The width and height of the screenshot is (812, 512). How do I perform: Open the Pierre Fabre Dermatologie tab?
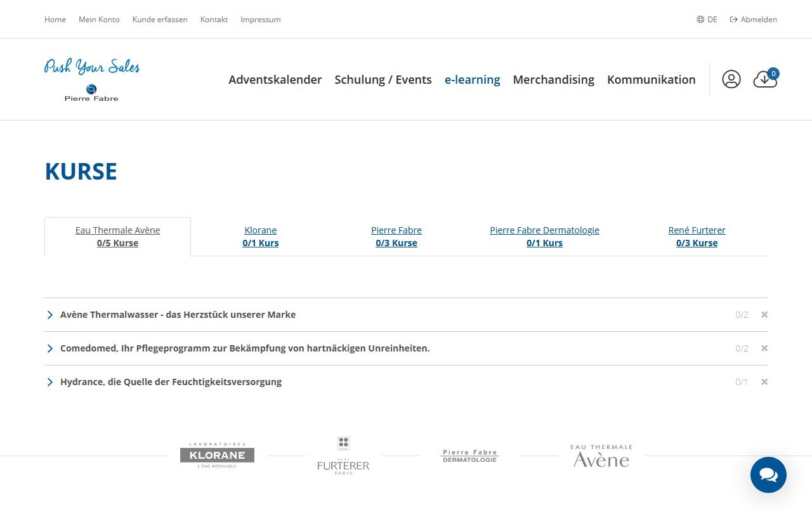(x=544, y=237)
